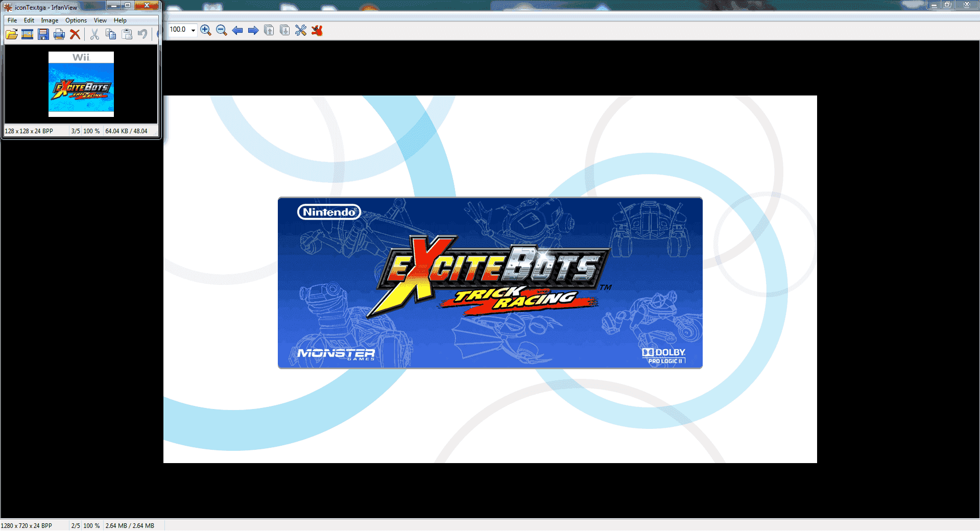Zoom in with magnifier plus icon
This screenshot has height=531, width=980.
tap(206, 30)
